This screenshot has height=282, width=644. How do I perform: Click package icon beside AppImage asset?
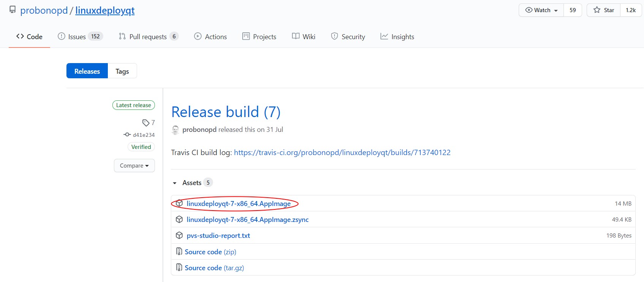(x=179, y=203)
